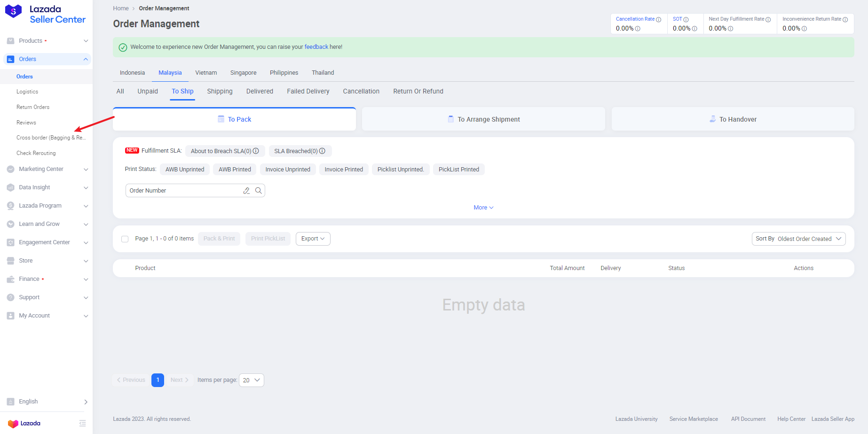The image size is (868, 434).
Task: Click the Store sidebar icon
Action: coord(10,261)
